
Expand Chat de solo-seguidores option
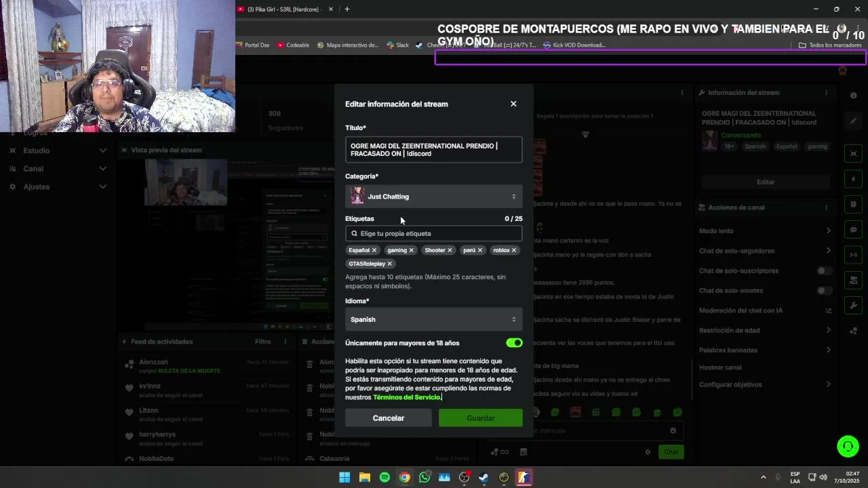(765, 251)
